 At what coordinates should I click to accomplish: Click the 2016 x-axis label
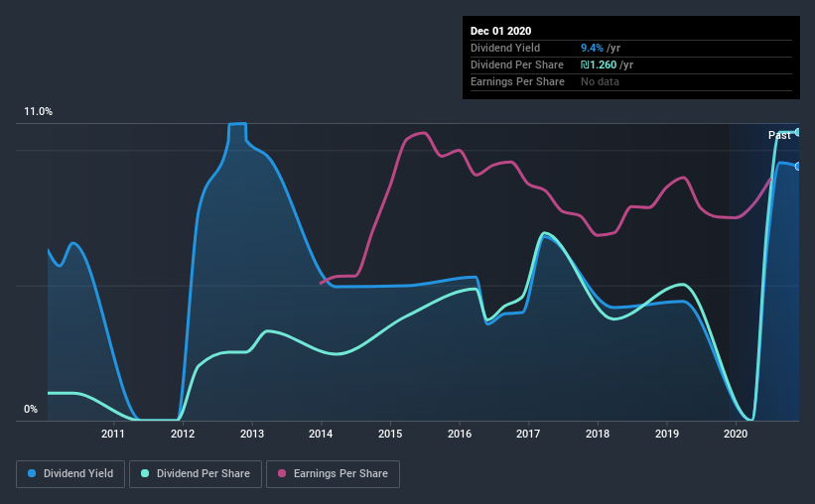[460, 434]
